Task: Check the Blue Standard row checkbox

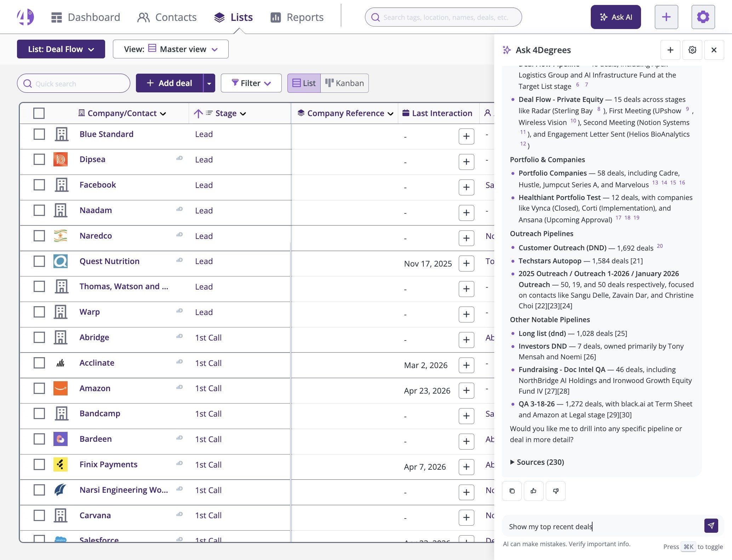Action: 39,134
